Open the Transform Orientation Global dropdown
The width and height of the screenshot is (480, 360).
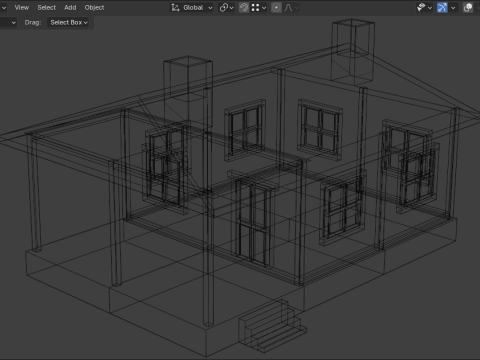tap(192, 7)
